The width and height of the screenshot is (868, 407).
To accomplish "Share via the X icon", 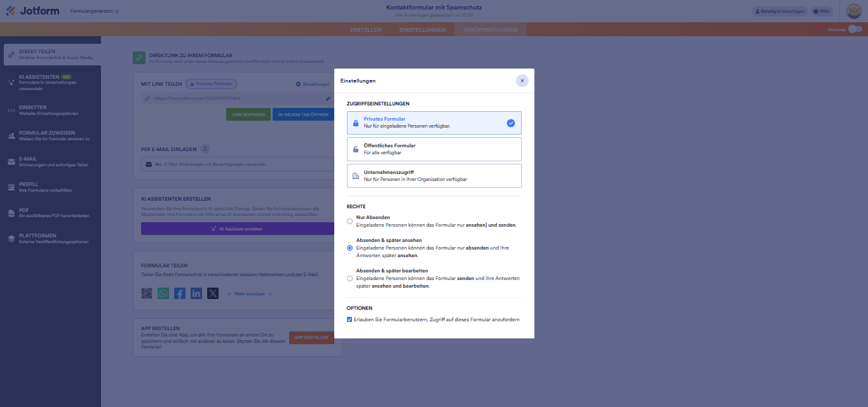I will pyautogui.click(x=213, y=293).
